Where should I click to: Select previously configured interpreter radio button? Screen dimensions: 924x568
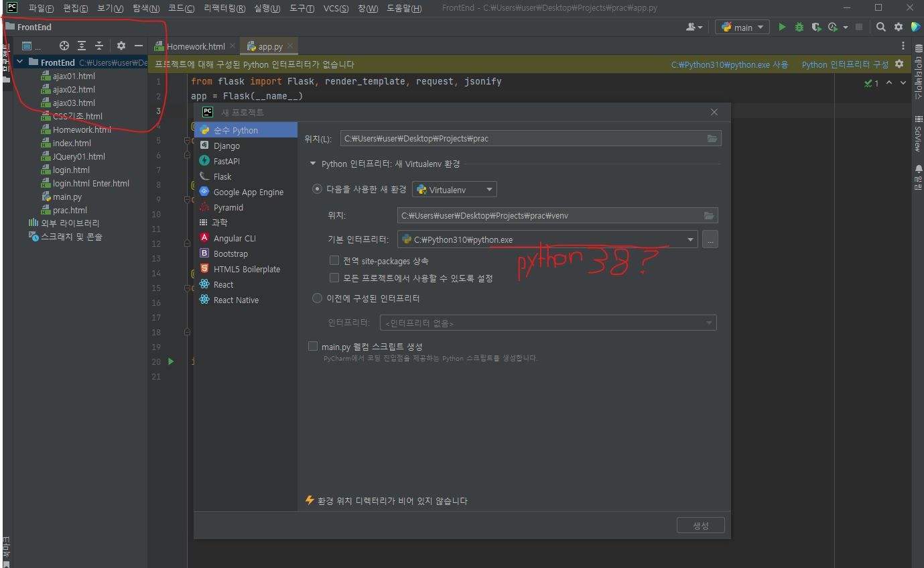(318, 298)
